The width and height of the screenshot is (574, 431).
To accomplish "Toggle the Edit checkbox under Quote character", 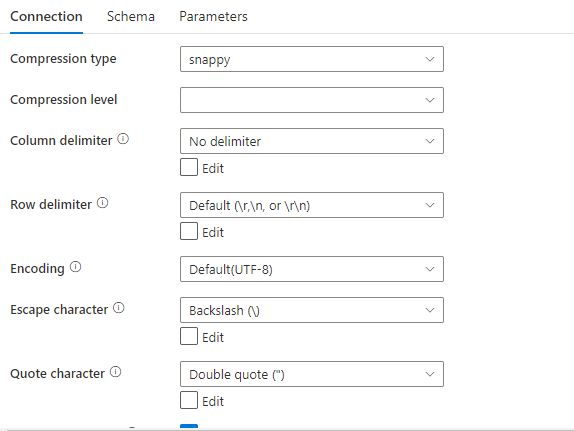I will [x=189, y=400].
